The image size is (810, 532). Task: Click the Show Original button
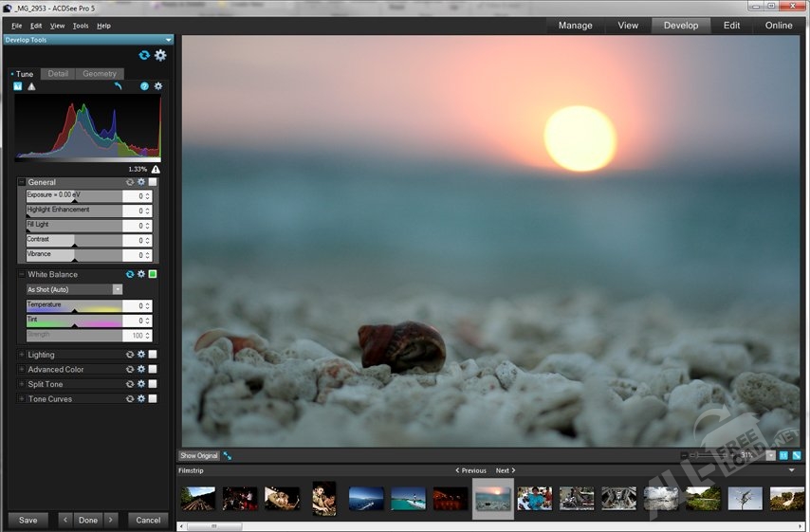[199, 456]
